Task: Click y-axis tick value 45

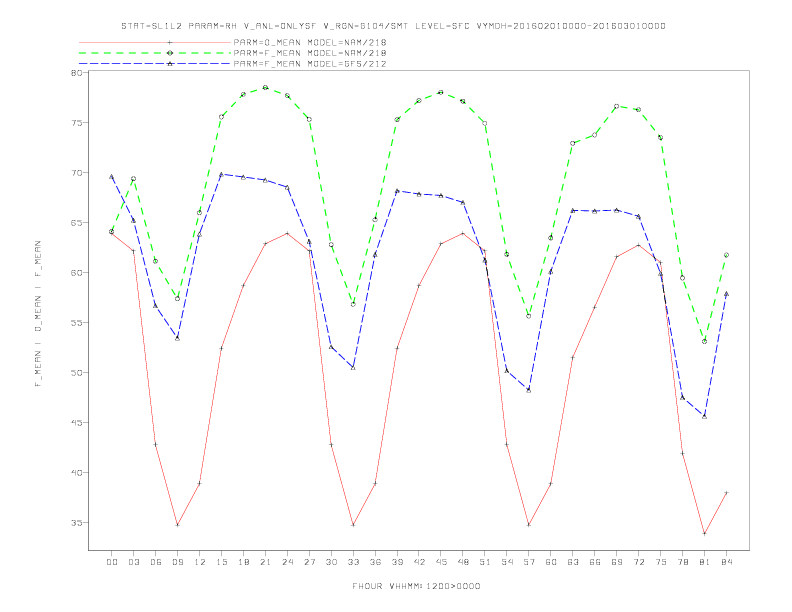Action: coord(77,423)
